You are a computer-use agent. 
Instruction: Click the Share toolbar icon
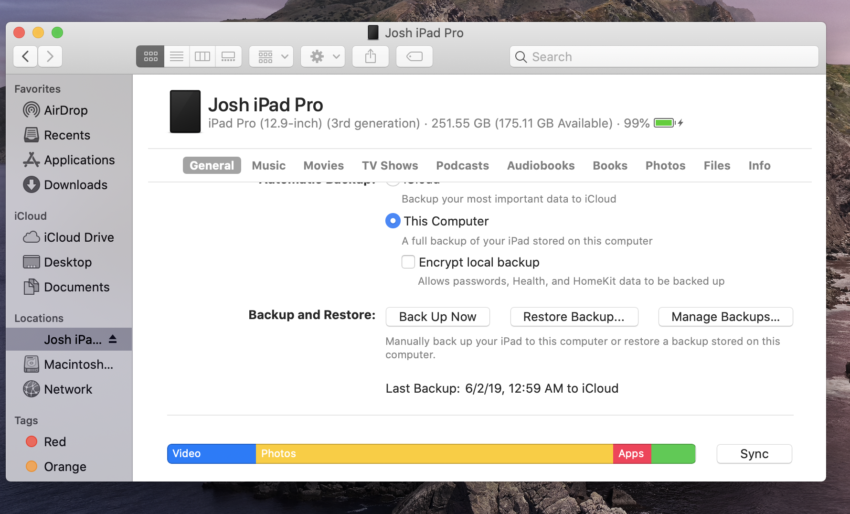[370, 56]
